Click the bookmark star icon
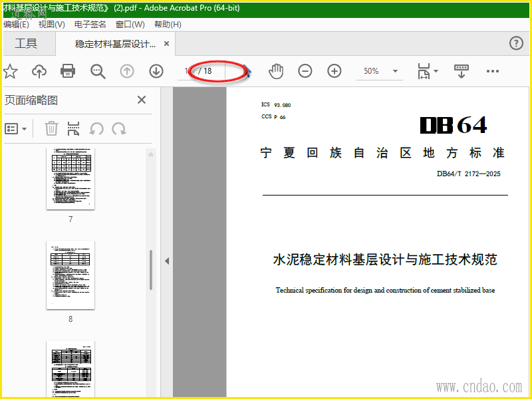 (x=10, y=72)
